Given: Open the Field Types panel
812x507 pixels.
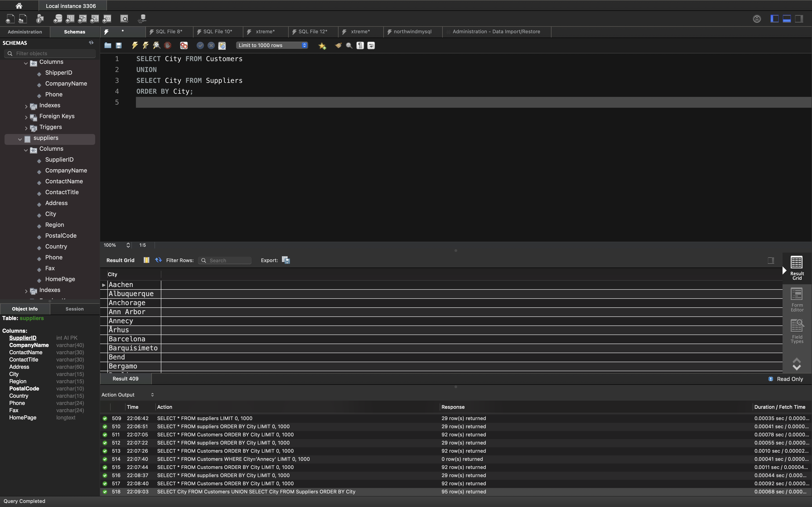Looking at the screenshot, I should coord(797,331).
